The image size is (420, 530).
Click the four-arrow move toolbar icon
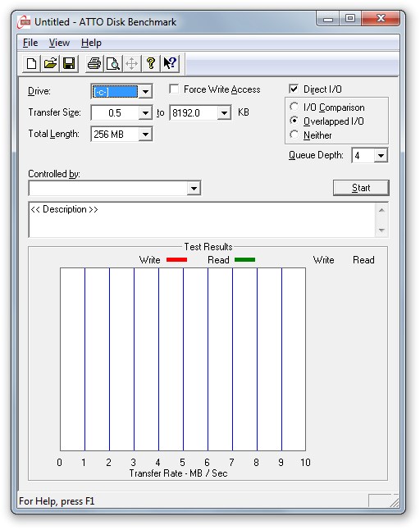click(131, 63)
